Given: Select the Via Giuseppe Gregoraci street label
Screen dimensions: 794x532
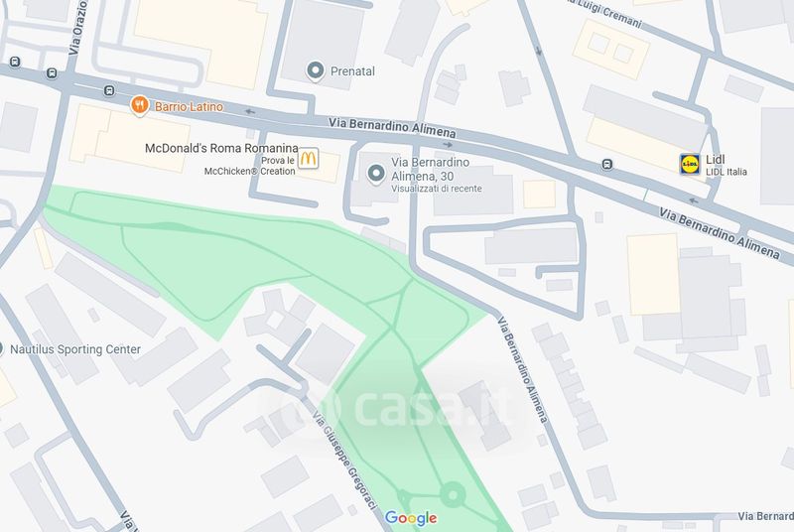Looking at the screenshot, I should click(345, 461).
